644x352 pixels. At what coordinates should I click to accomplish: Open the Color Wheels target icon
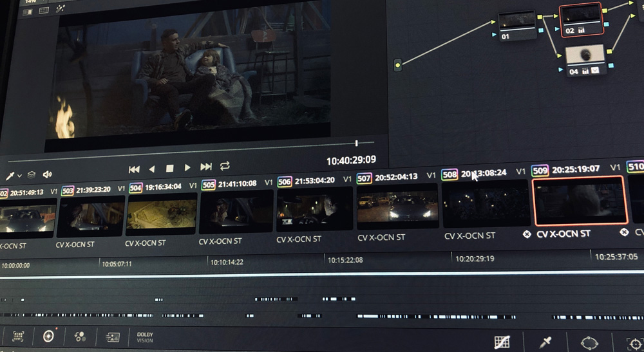[x=48, y=336]
